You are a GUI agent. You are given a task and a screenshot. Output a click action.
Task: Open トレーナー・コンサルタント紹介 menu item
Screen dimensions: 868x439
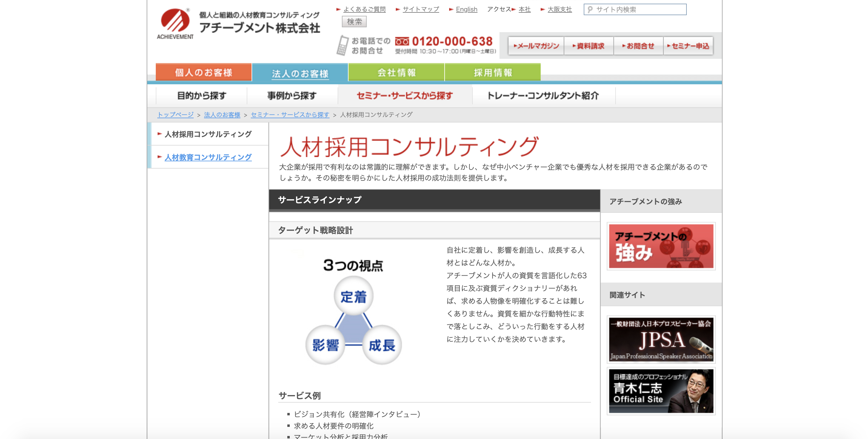(543, 96)
